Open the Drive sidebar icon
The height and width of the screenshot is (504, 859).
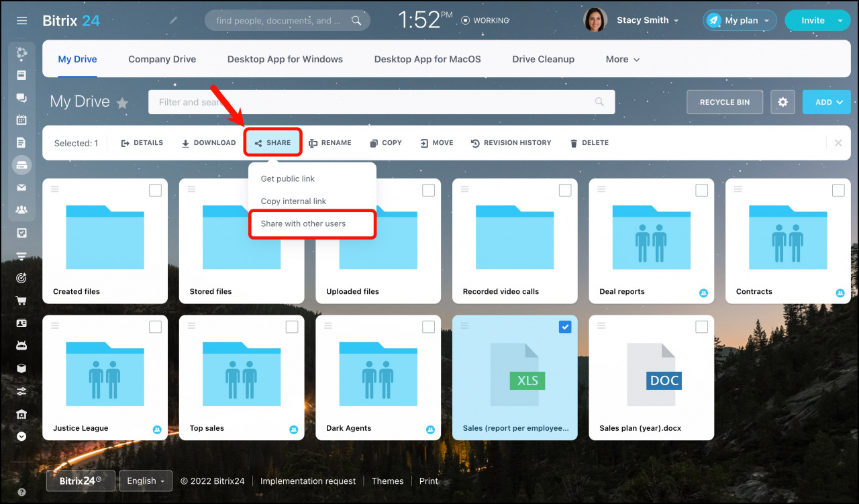[21, 165]
